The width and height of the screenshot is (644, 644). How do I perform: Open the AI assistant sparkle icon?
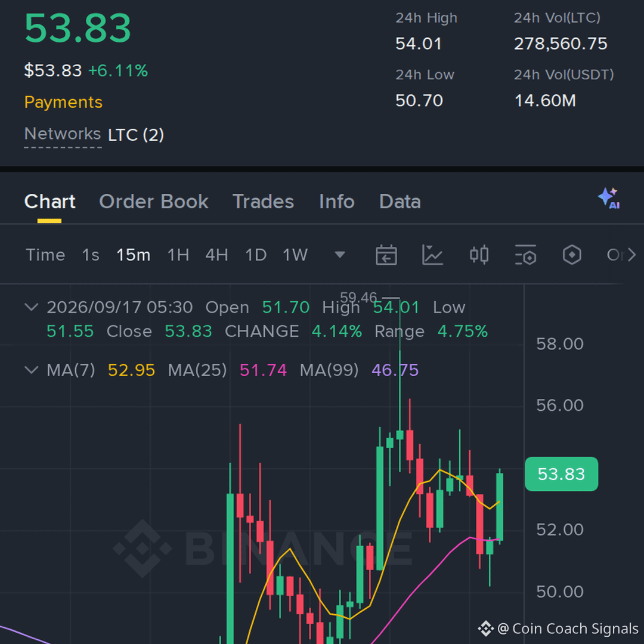tap(609, 199)
